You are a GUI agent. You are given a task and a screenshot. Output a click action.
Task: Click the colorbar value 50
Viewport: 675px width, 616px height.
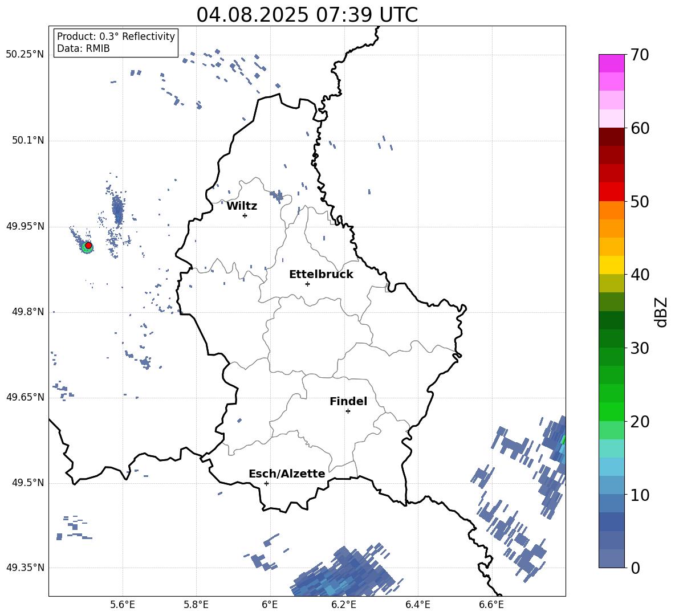point(640,201)
